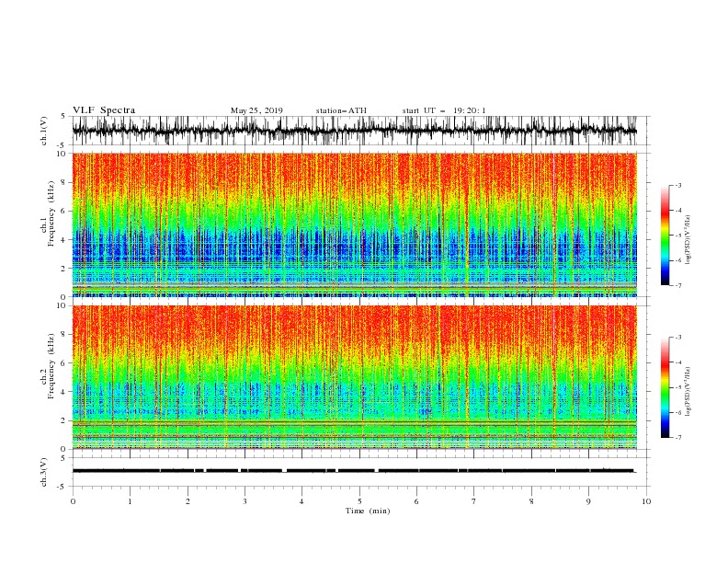Click the '-7' value on ch.2 colorbar
This screenshot has height=563, width=728.
coord(677,438)
